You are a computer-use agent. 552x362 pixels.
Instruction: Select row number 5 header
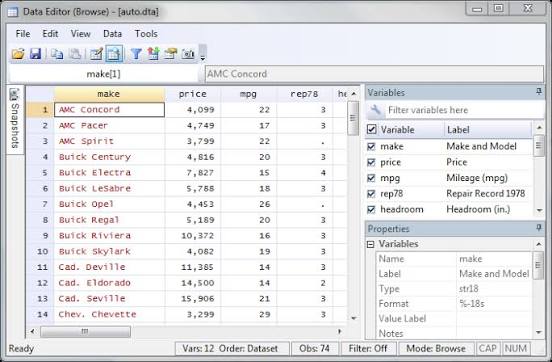tap(40, 173)
